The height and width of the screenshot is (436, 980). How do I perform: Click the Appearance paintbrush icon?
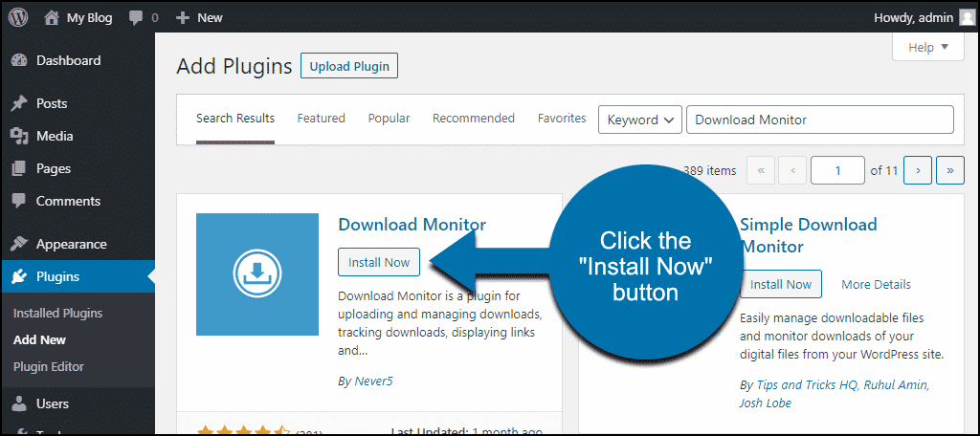pos(19,244)
